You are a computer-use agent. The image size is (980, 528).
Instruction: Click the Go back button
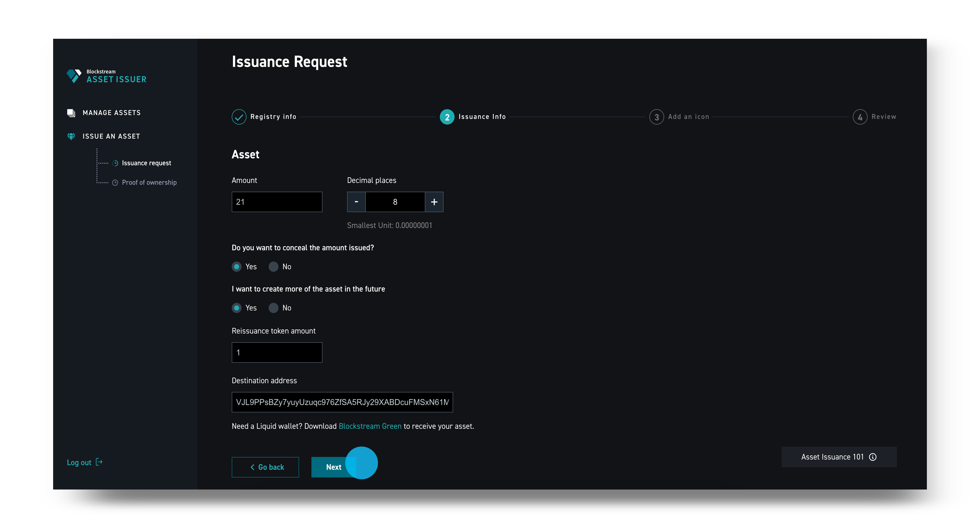tap(265, 467)
